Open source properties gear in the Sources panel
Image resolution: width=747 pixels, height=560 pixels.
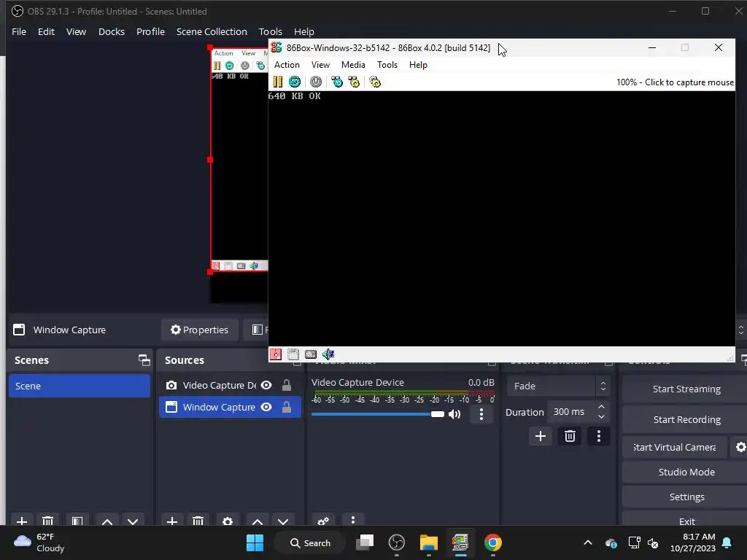click(x=228, y=521)
